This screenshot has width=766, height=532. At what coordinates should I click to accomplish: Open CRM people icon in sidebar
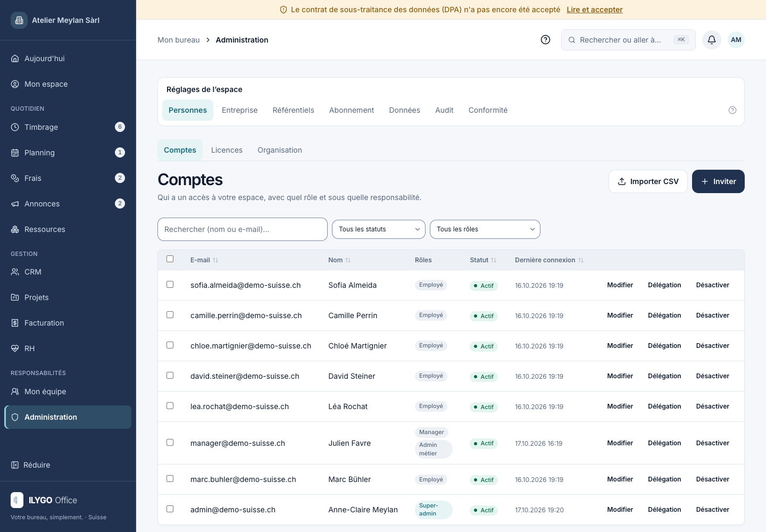pyautogui.click(x=15, y=272)
